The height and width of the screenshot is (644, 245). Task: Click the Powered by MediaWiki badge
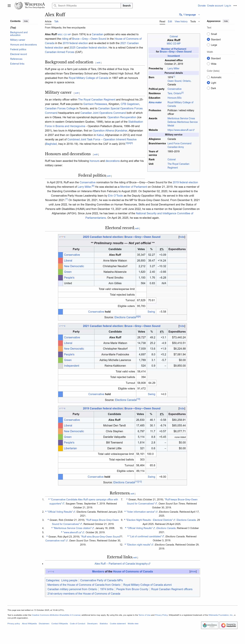coord(228,625)
